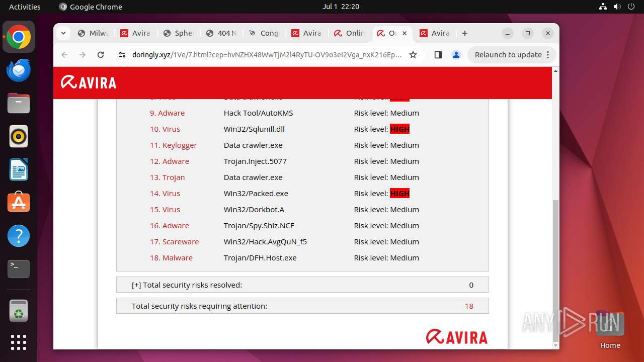Select 9. Adware entry

coord(167,113)
